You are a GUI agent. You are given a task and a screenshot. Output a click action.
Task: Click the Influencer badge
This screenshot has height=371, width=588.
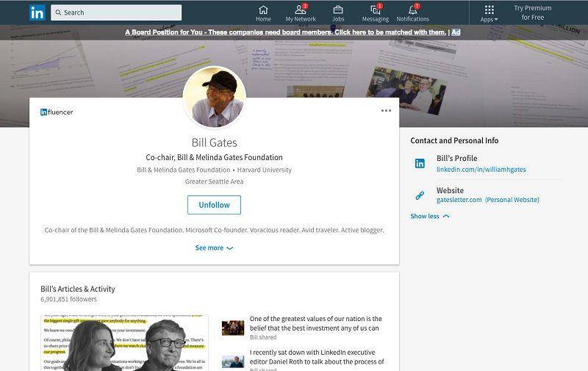point(57,112)
